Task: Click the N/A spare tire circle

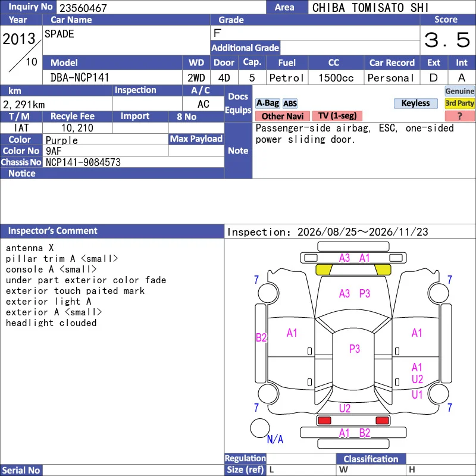Action: pyautogui.click(x=260, y=428)
